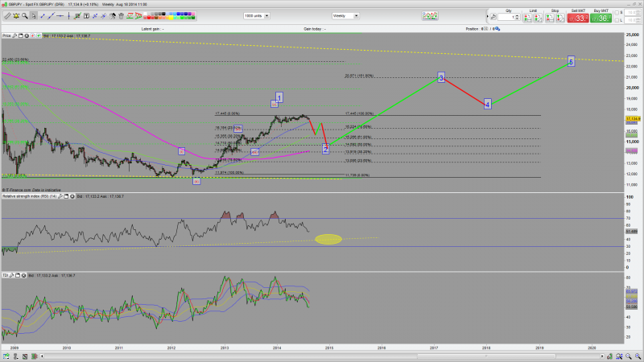Pick the red color swatch

pos(147,18)
